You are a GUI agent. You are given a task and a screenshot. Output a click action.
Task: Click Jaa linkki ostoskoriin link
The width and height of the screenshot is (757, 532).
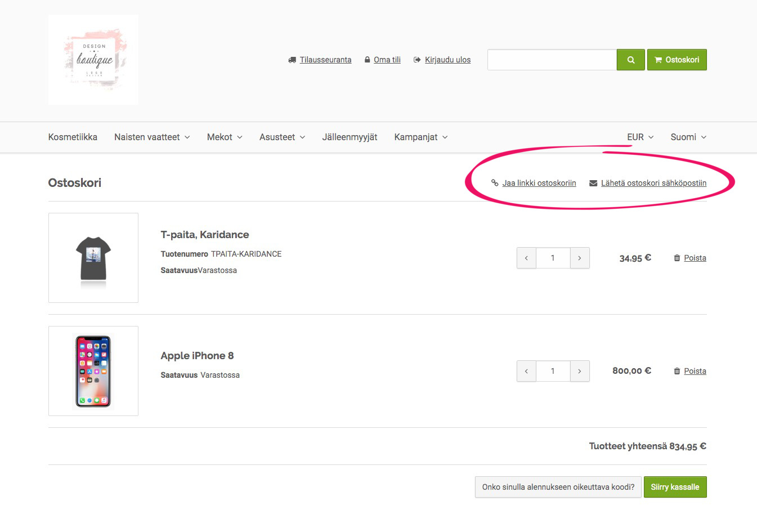(x=539, y=183)
